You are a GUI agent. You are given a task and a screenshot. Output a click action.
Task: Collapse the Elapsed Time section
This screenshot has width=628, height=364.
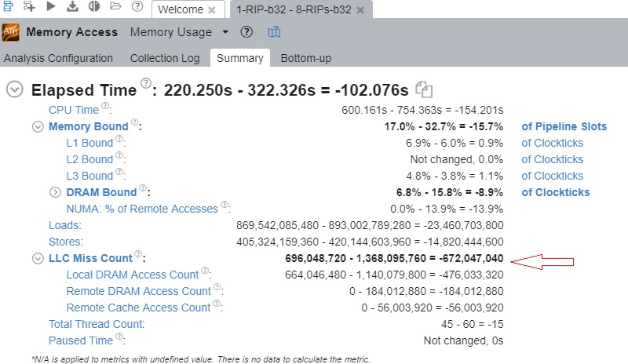click(14, 89)
